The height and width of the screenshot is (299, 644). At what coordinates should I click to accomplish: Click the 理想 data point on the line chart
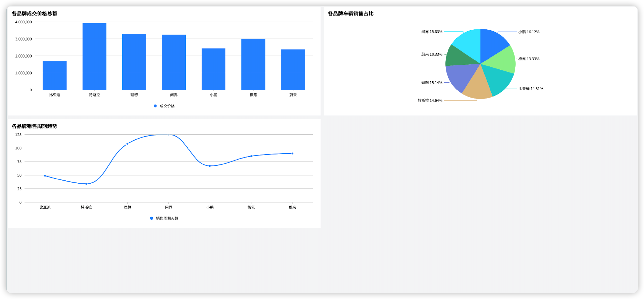point(127,144)
